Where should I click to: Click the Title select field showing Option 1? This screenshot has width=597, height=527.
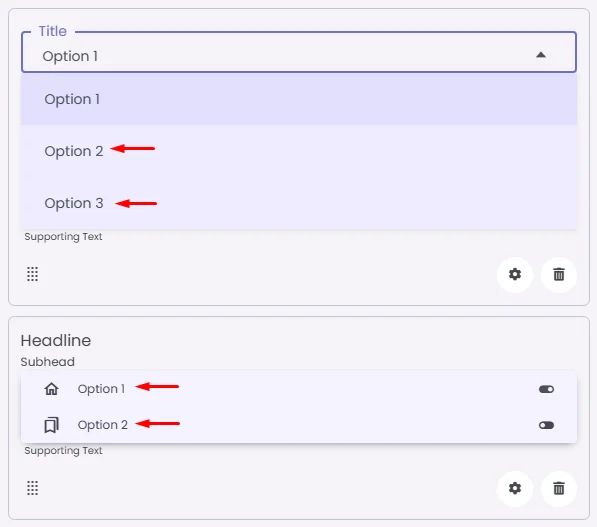point(299,52)
